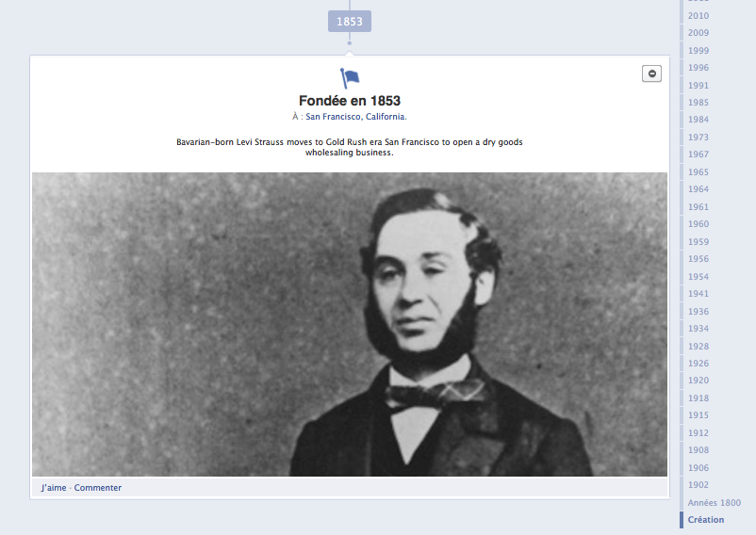
Task: Go to 1973 in the timeline
Action: [x=698, y=138]
